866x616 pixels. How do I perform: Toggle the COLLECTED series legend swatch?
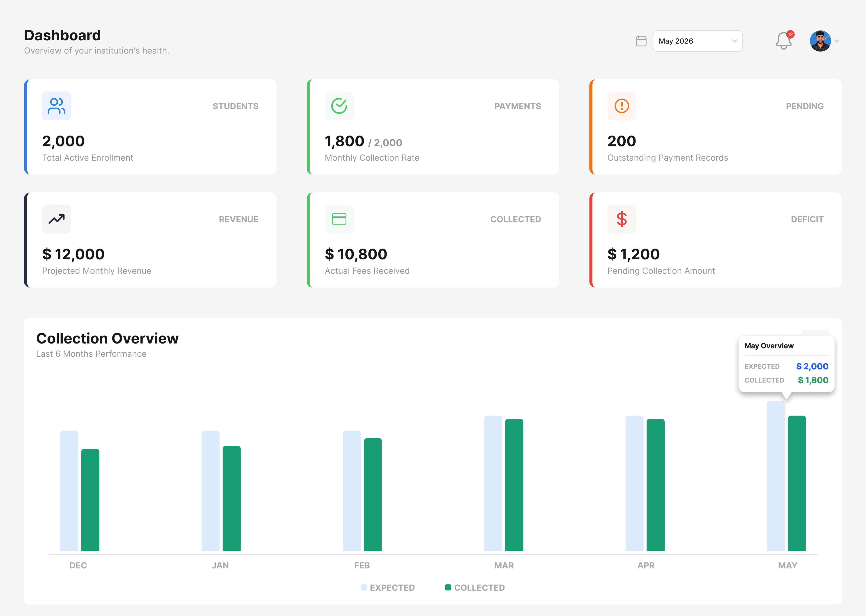[448, 588]
